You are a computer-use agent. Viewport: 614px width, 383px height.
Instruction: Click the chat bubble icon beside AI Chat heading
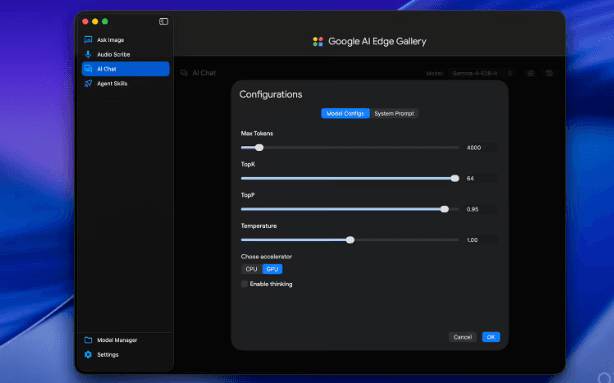[x=184, y=73]
